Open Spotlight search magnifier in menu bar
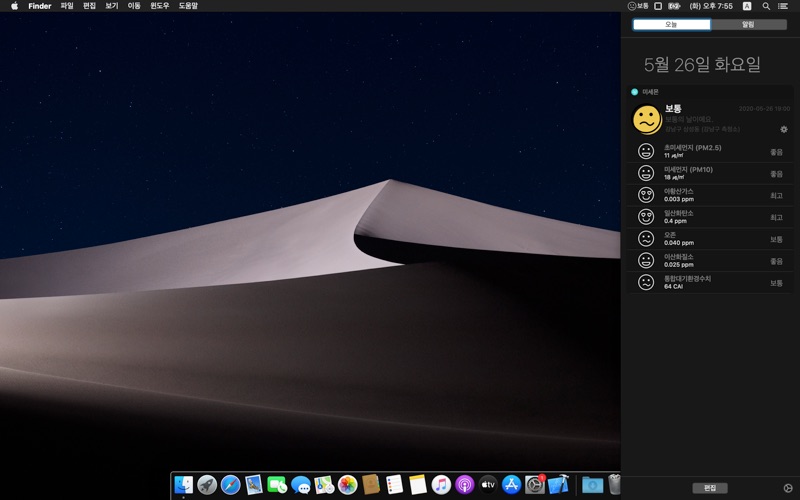Image resolution: width=800 pixels, height=500 pixels. point(767,6)
